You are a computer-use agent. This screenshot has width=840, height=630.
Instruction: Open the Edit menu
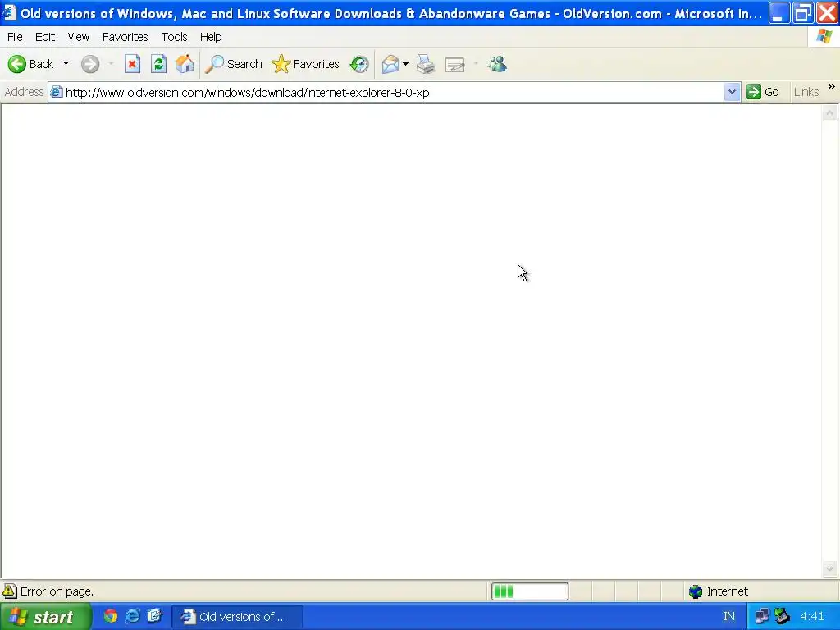tap(45, 37)
